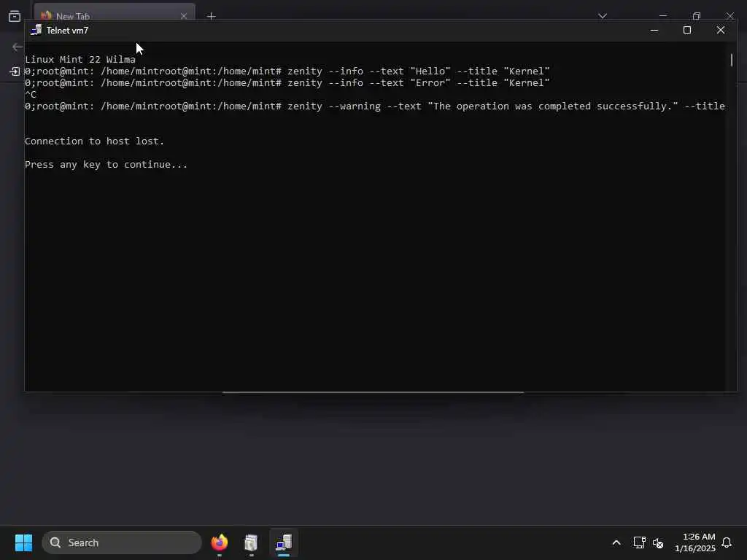Viewport: 747px width, 560px height.
Task: Click the Telnet vertical scrollbar thumb
Action: tap(732, 60)
